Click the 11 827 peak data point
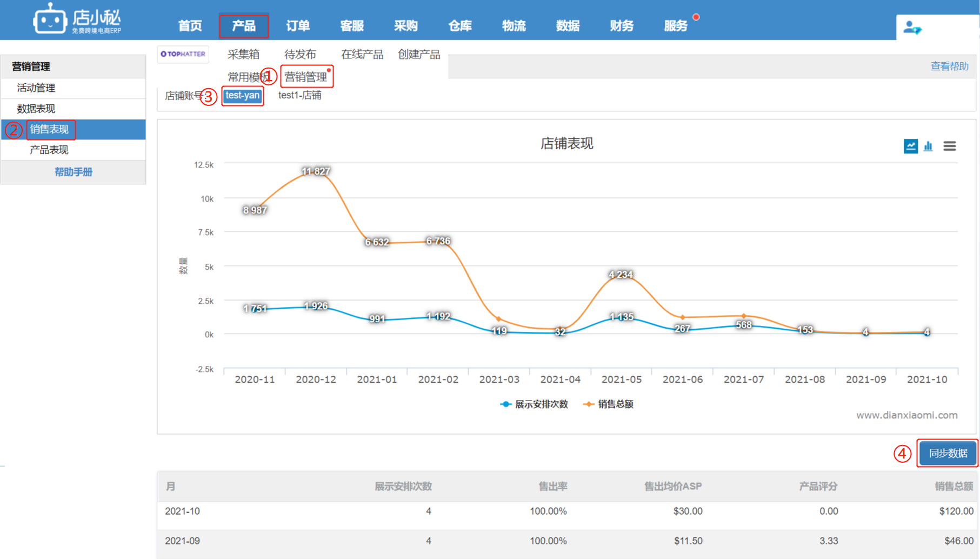 click(x=316, y=172)
